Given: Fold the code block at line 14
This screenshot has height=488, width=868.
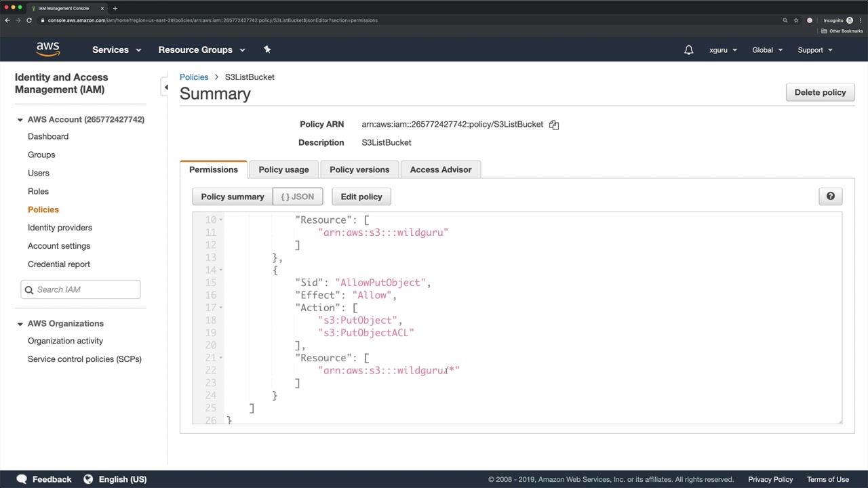Looking at the screenshot, I should point(221,270).
